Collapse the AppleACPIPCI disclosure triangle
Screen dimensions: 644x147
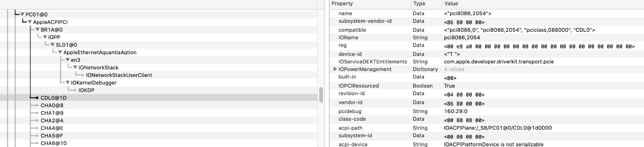pos(30,22)
